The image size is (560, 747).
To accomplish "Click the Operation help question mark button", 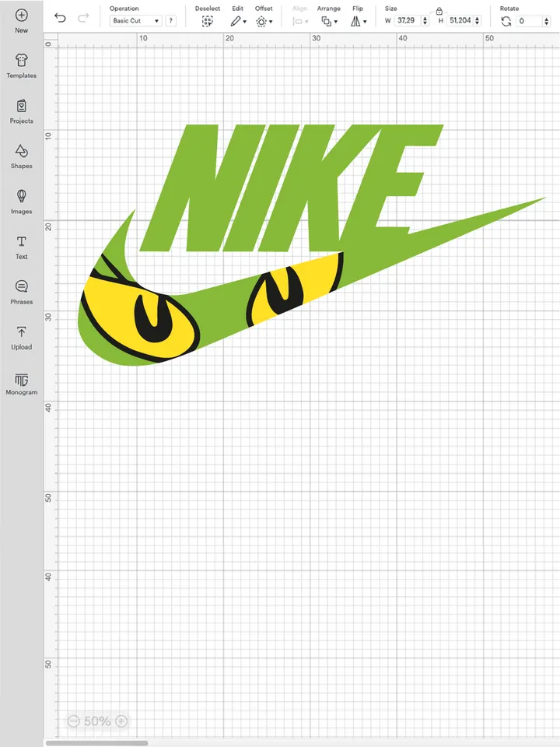I will coord(170,21).
